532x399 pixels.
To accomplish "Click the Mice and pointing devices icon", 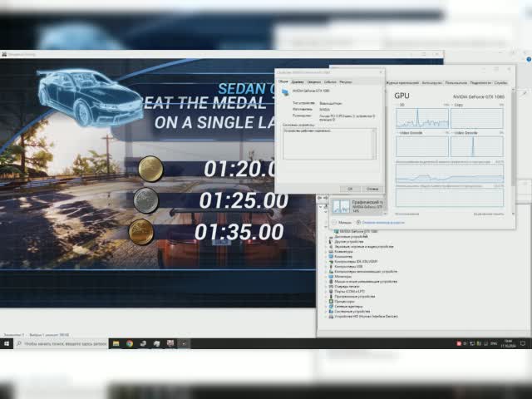I will 331,281.
